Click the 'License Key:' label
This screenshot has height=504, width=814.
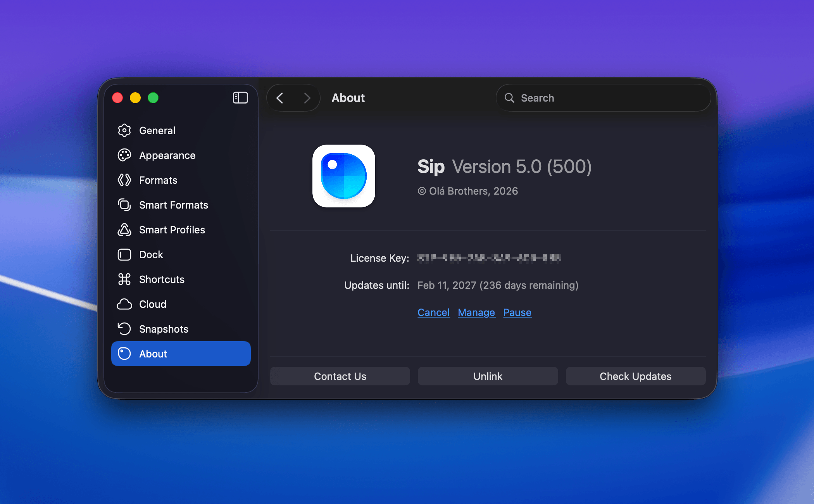coord(380,258)
